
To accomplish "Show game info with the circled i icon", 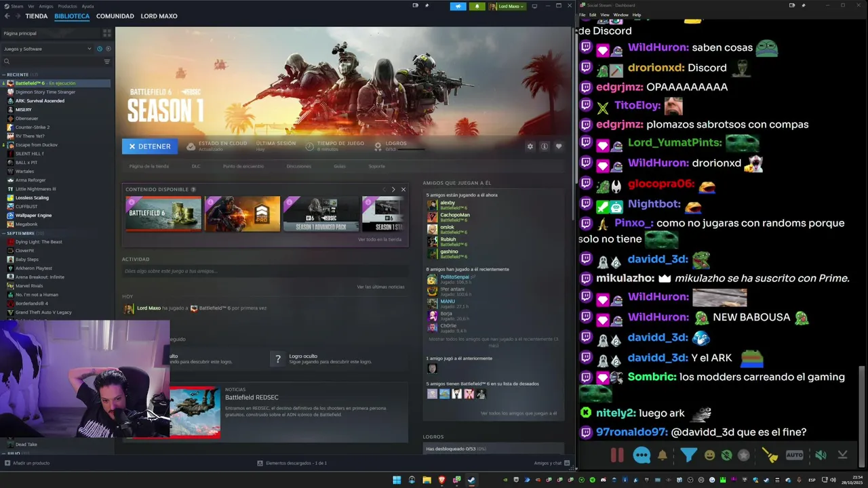I will tap(544, 146).
